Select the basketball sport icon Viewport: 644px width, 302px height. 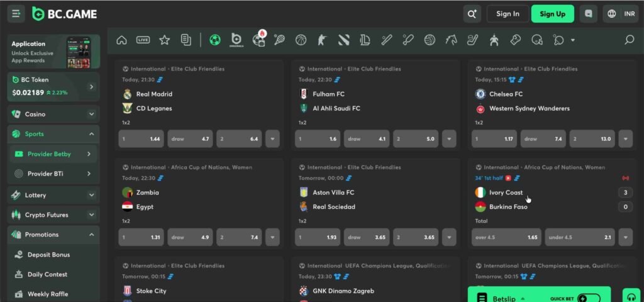[301, 40]
